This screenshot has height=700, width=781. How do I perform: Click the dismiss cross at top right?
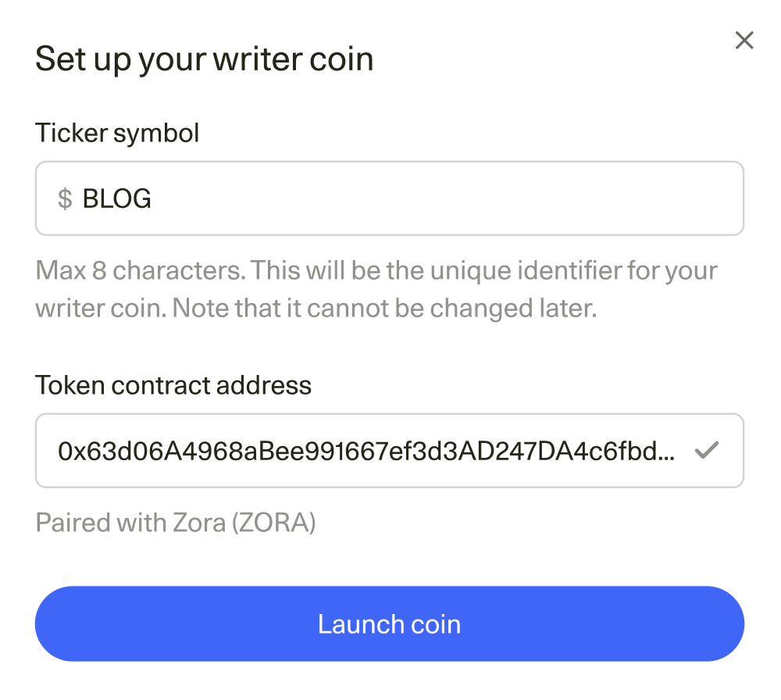pyautogui.click(x=744, y=41)
